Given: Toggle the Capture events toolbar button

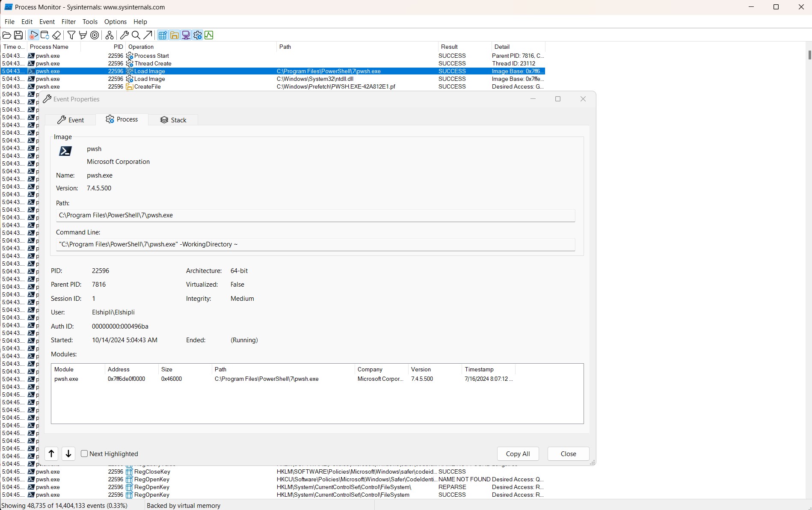Looking at the screenshot, I should [x=33, y=35].
